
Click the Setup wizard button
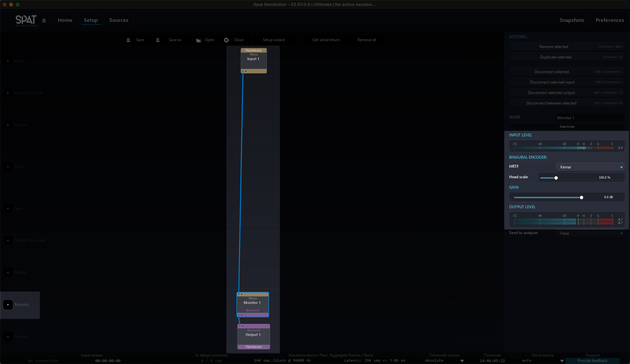tap(273, 40)
